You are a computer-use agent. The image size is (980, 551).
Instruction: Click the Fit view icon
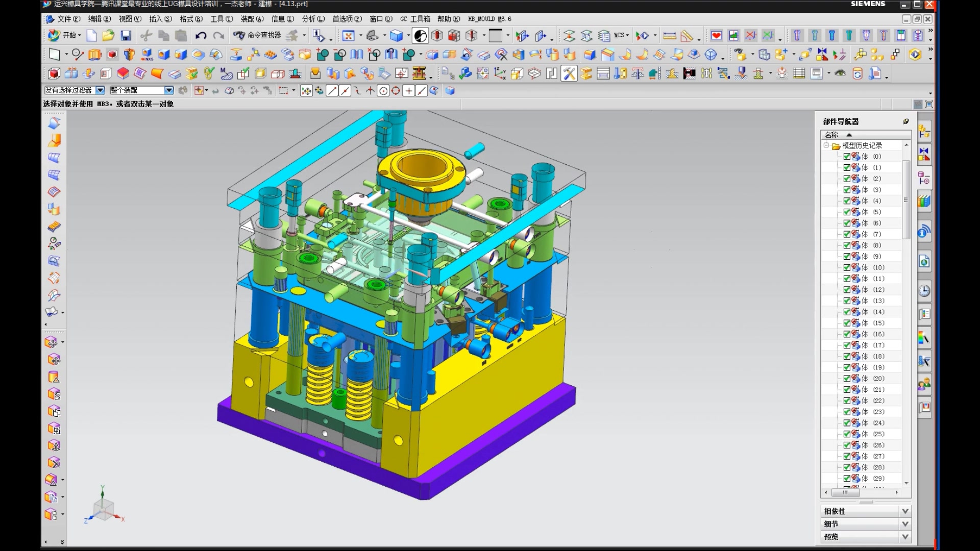tap(348, 35)
